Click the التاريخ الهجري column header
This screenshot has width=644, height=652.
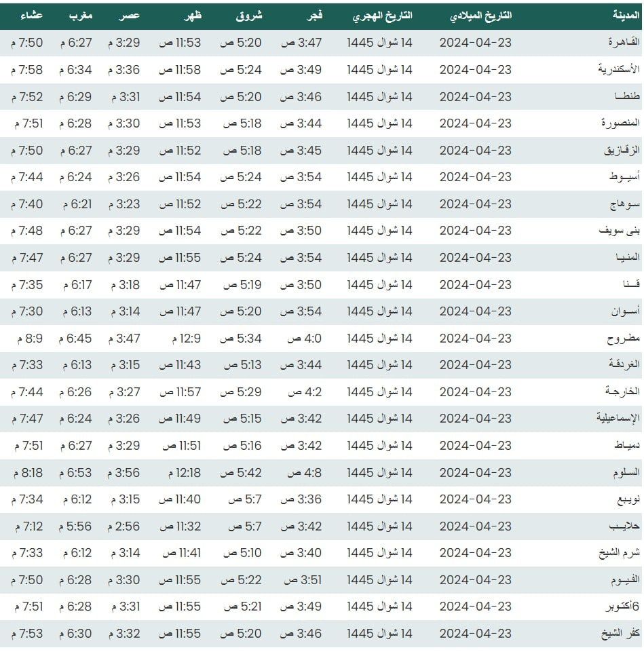382,16
